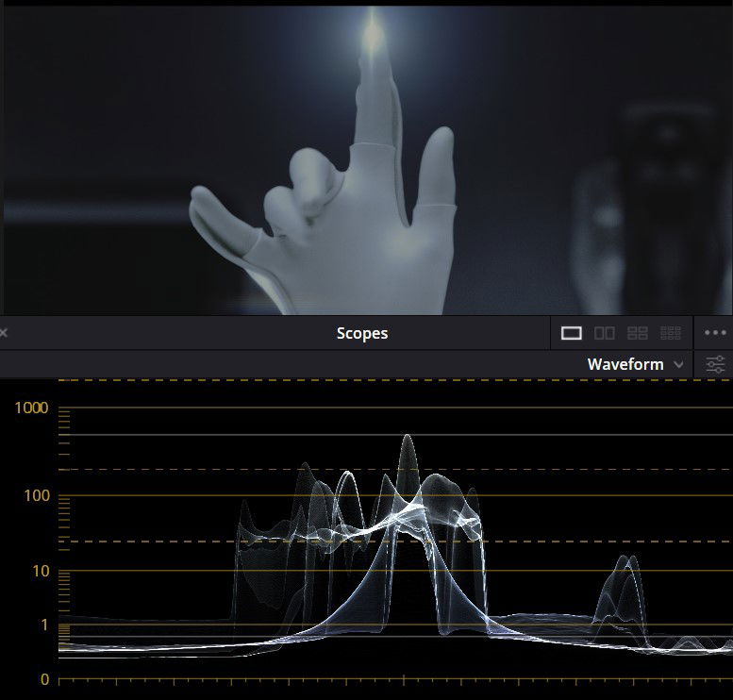Close the Scopes panel with the X
This screenshot has height=700, width=733.
pyautogui.click(x=4, y=333)
